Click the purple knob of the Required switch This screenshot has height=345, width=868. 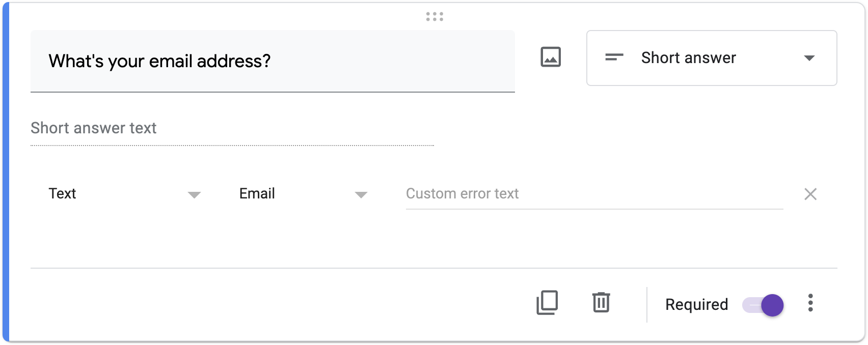click(772, 305)
